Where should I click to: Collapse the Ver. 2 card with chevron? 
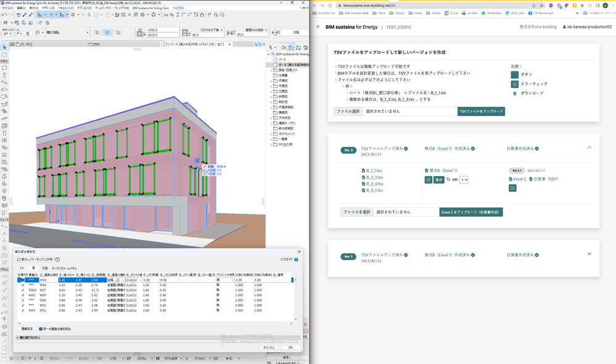tap(589, 147)
